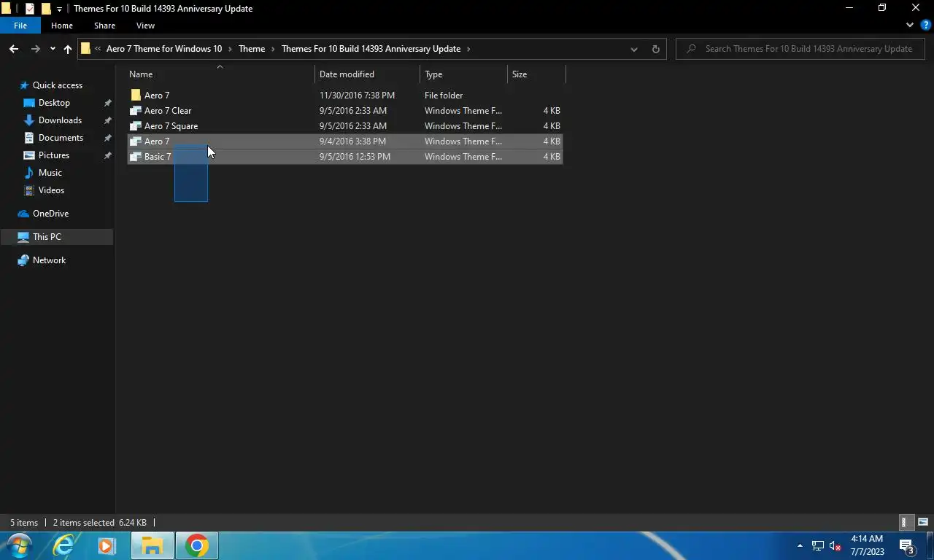This screenshot has width=934, height=560.
Task: Open the Customize Quick Access Toolbar dropdown
Action: (59, 9)
